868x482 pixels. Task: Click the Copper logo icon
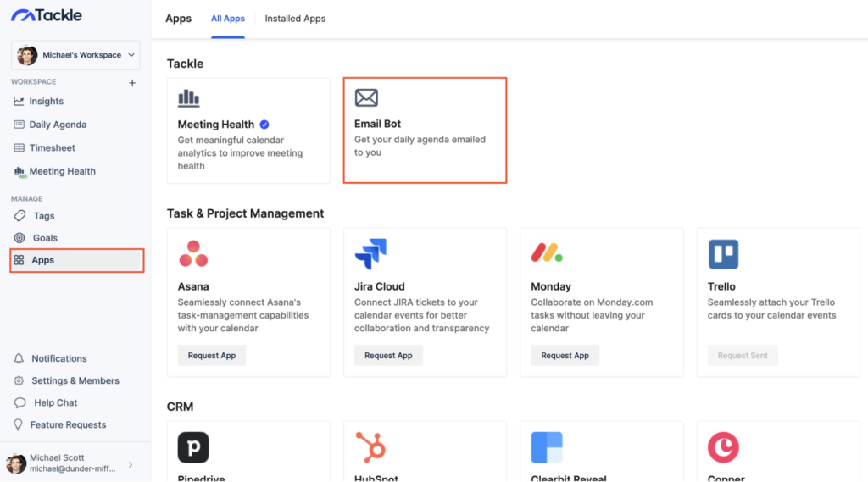(x=724, y=447)
